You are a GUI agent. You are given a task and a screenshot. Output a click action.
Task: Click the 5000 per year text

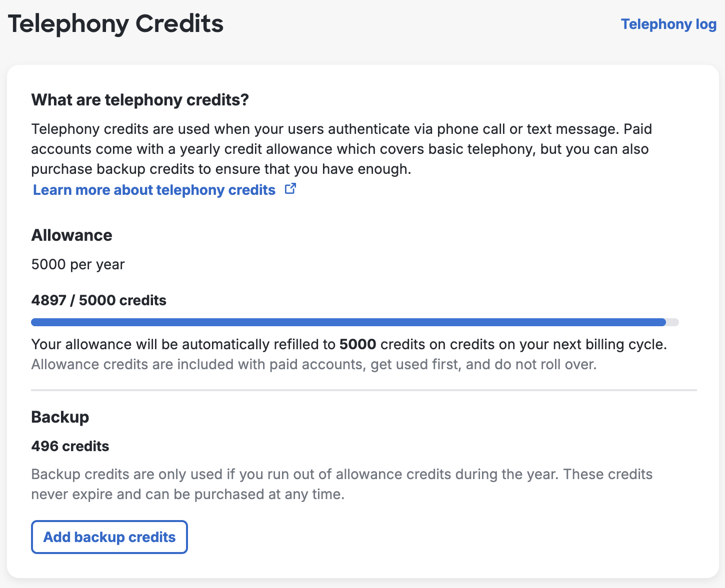point(78,264)
